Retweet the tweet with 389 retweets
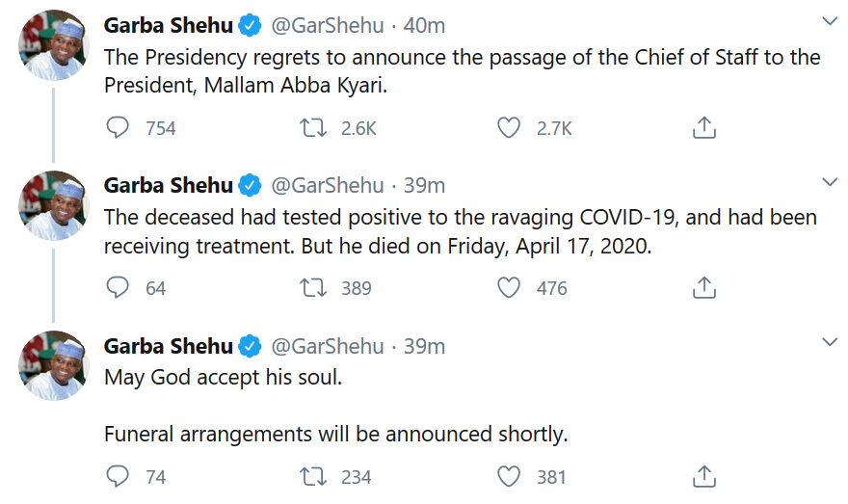The image size is (848, 504). click(x=313, y=287)
